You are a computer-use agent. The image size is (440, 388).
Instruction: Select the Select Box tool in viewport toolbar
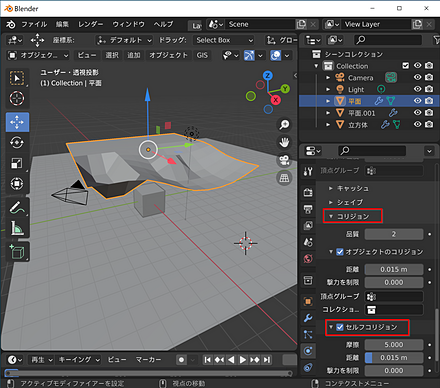17,78
